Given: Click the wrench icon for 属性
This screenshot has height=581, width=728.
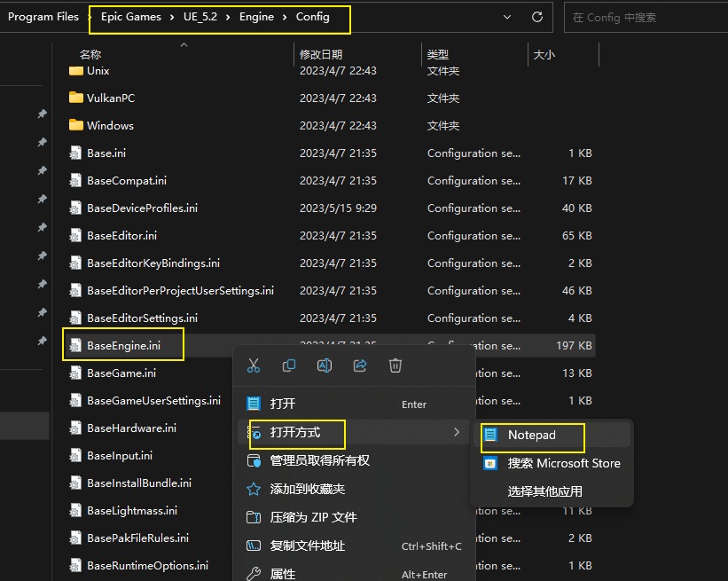Looking at the screenshot, I should [x=254, y=574].
